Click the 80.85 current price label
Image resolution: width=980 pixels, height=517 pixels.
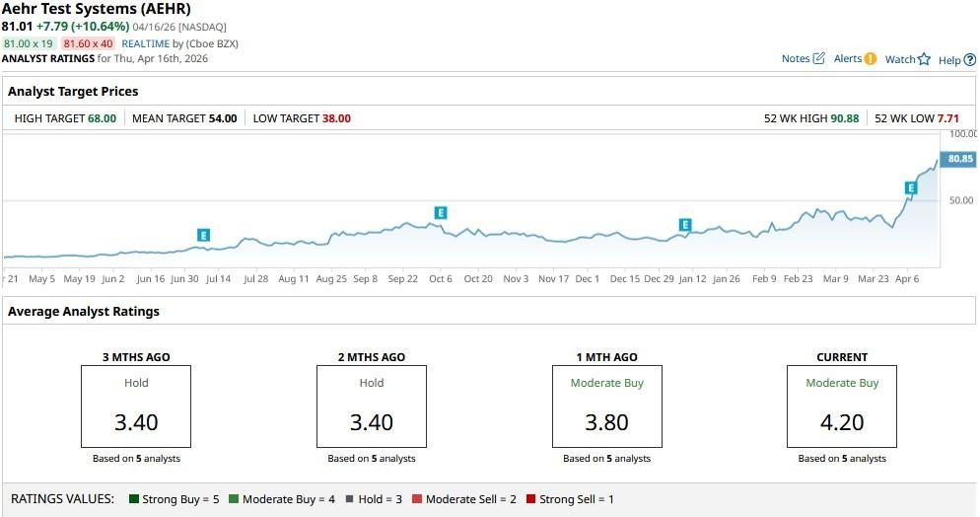(958, 159)
